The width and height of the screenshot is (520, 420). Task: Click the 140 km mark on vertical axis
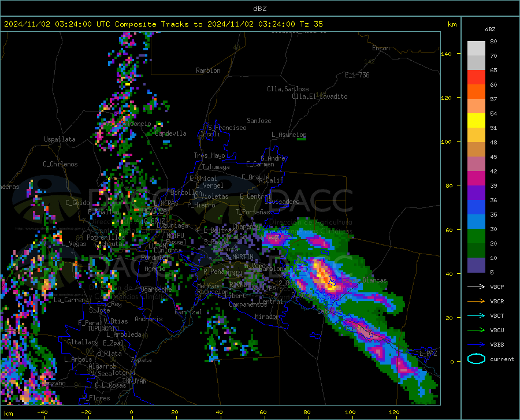pos(447,54)
